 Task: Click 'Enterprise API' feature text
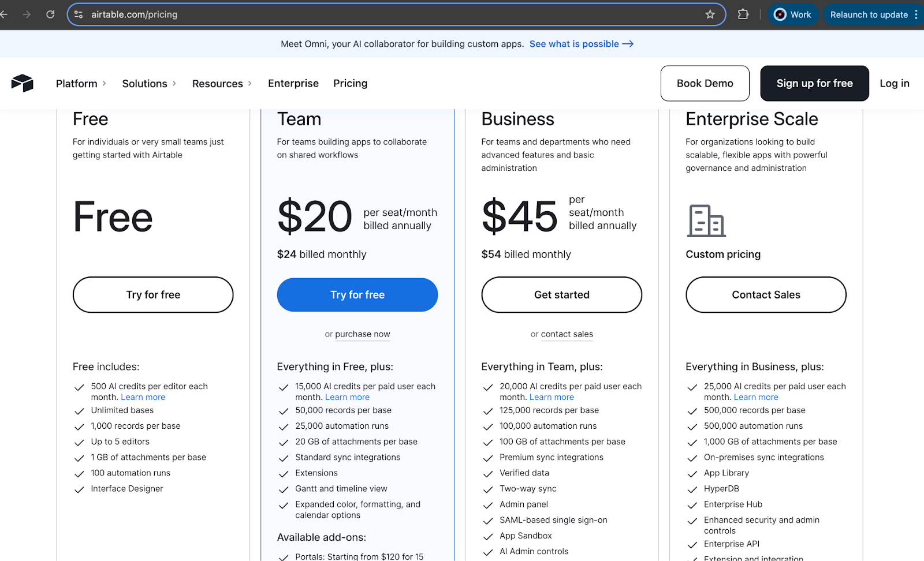[x=732, y=544]
